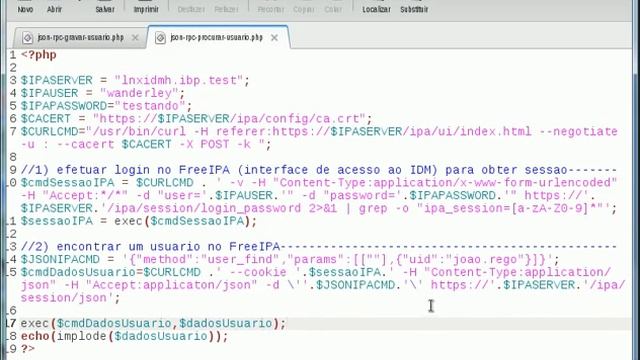Click file icon on json-rpc-gravar-usuario.php tab
640x360 pixels.
(27, 38)
